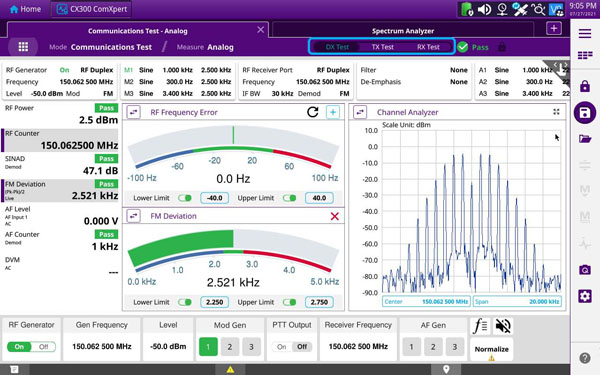
Task: Maximize the Channel Analyzer panel
Action: (556, 112)
